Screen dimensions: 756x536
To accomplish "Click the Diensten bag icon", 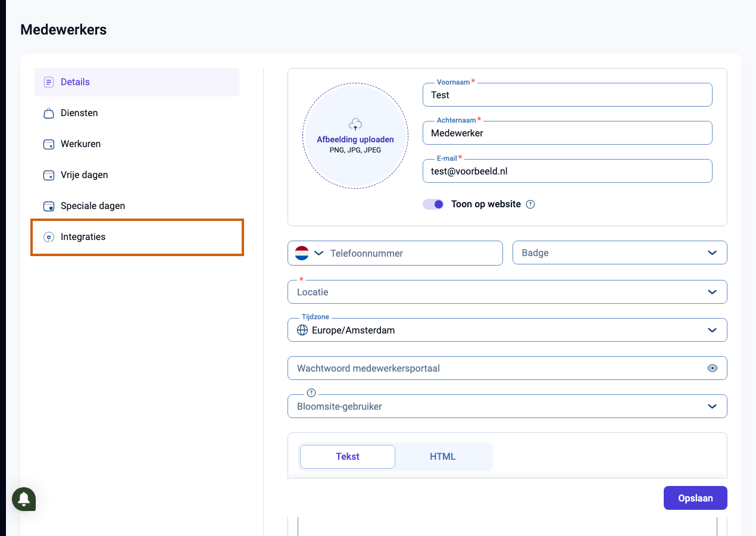I will (49, 113).
